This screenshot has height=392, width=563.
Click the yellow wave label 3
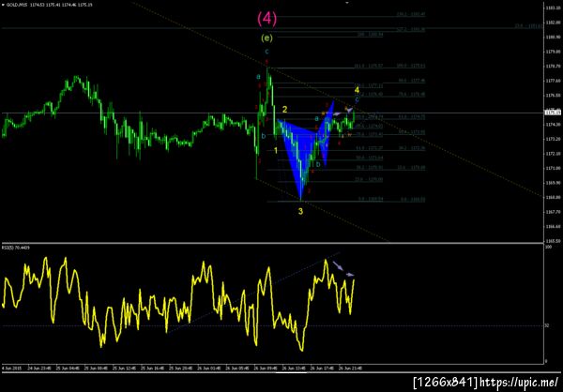300,211
